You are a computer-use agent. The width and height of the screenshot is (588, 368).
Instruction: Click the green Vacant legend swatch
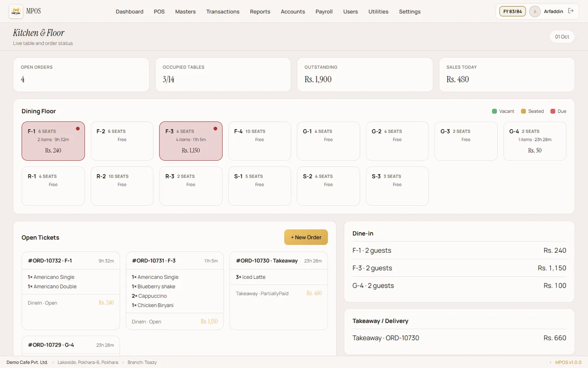click(x=494, y=111)
